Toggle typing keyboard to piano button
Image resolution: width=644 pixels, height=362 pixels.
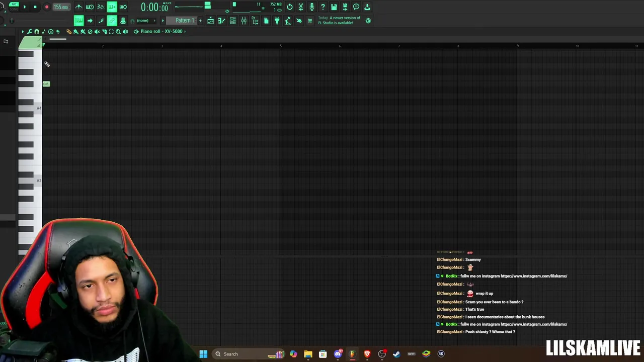pos(78,21)
